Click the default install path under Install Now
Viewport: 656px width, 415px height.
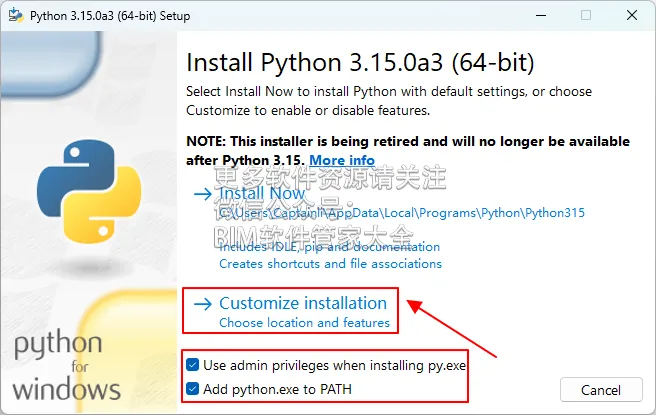[402, 213]
